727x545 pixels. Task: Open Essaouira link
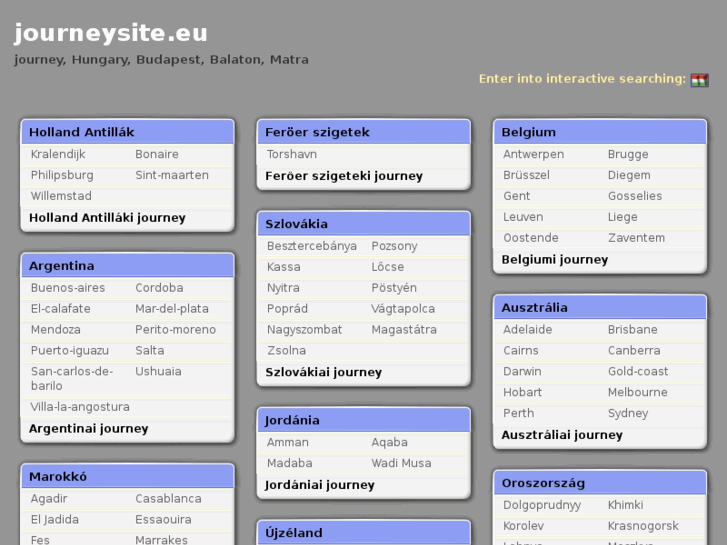(163, 519)
